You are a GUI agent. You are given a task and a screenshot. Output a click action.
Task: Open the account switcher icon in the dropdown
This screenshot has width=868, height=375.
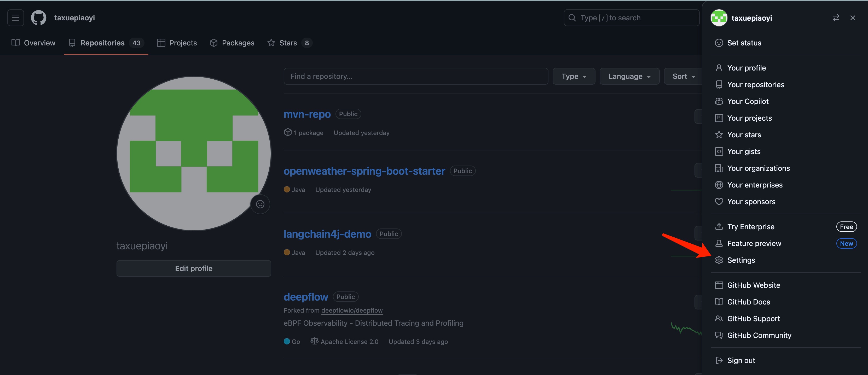tap(836, 17)
